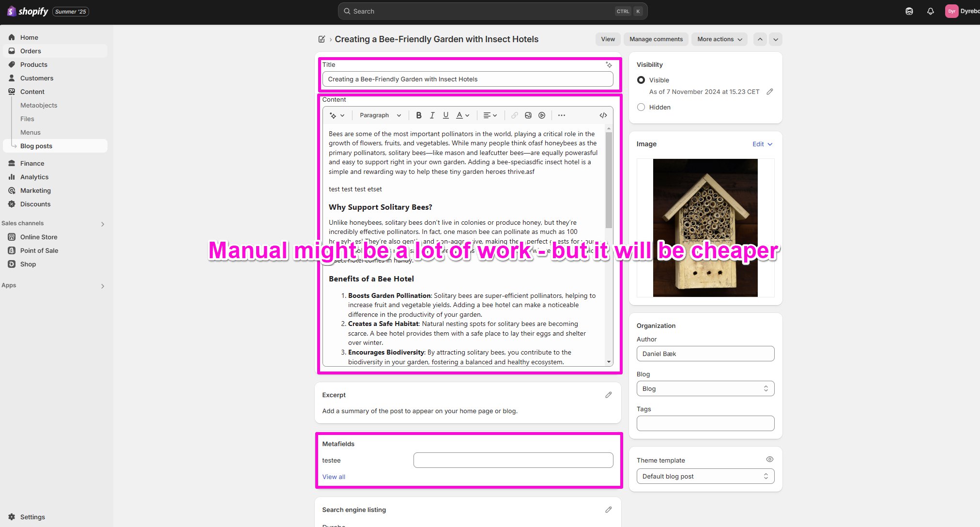Toggle bold formatting in content editor
The width and height of the screenshot is (980, 527).
(419, 115)
